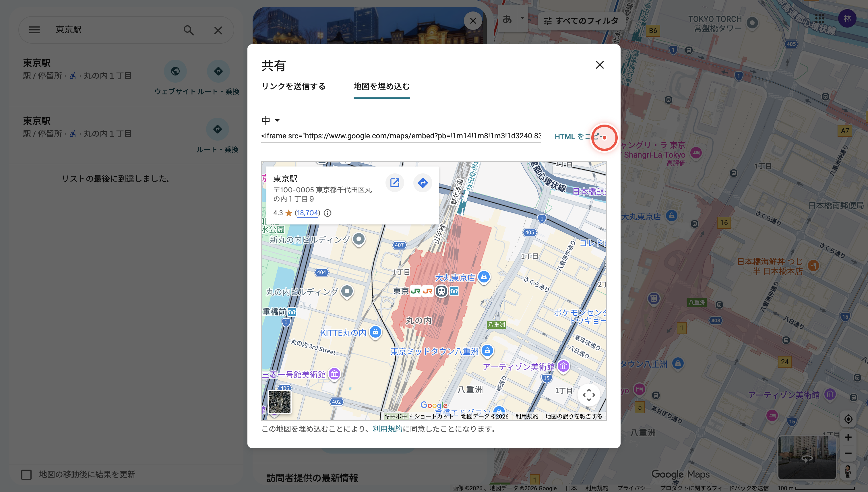Click fullscreen toggle in embed preview
This screenshot has height=492, width=868.
(x=589, y=395)
